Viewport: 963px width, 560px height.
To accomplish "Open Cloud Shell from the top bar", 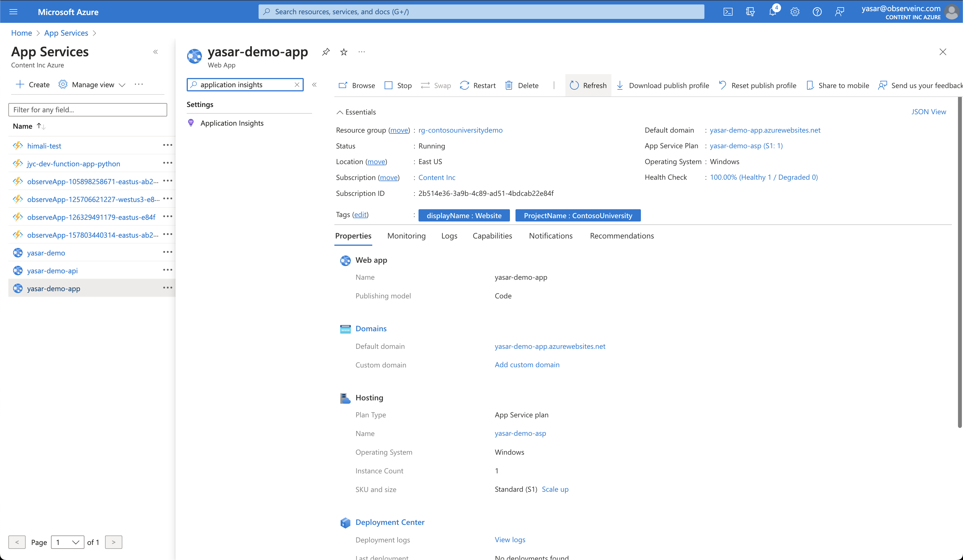I will click(728, 12).
